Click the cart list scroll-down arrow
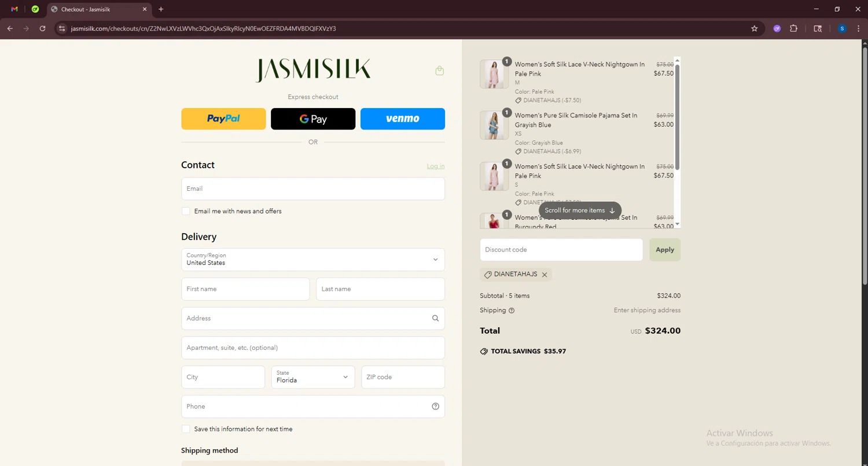 pos(678,224)
